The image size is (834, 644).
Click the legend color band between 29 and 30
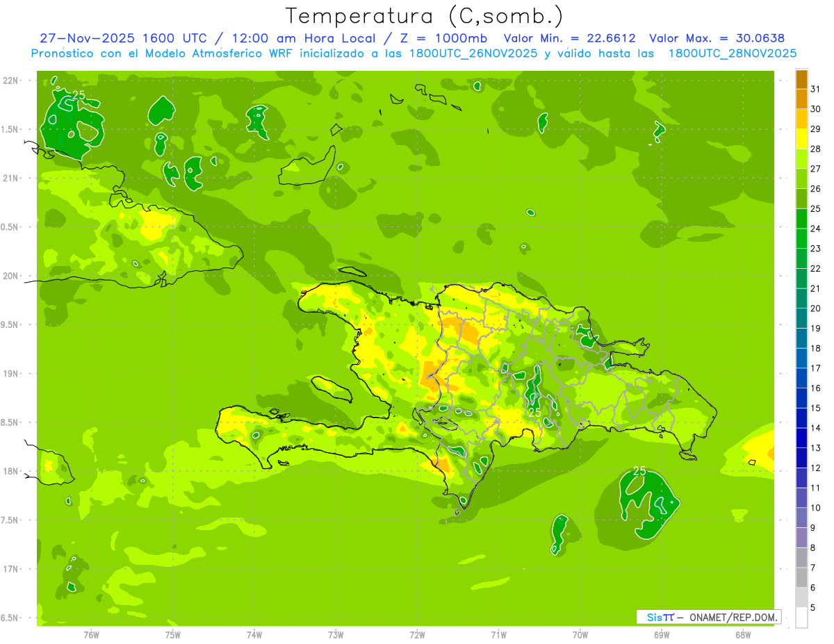[x=801, y=119]
